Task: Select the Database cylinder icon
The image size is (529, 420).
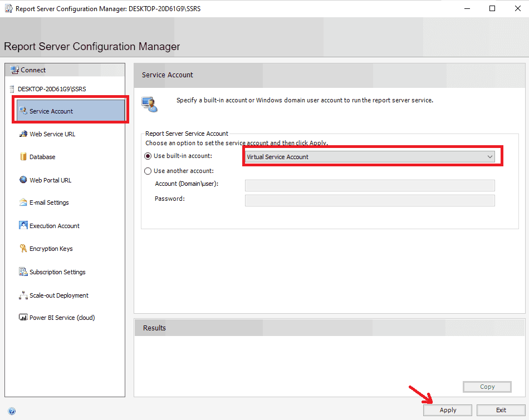Action: [x=23, y=157]
